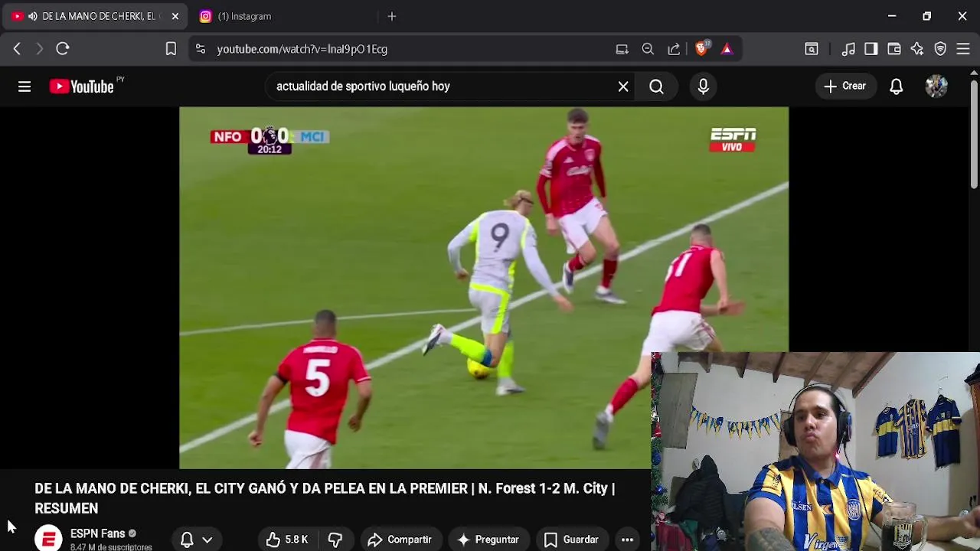Toggle the browser sidebar panel
The image size is (980, 551).
click(x=871, y=49)
